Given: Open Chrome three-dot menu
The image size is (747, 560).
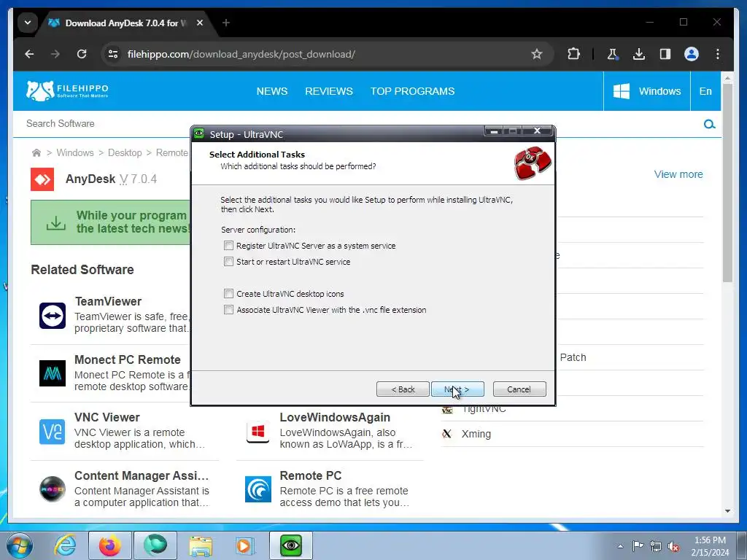Looking at the screenshot, I should [x=718, y=54].
